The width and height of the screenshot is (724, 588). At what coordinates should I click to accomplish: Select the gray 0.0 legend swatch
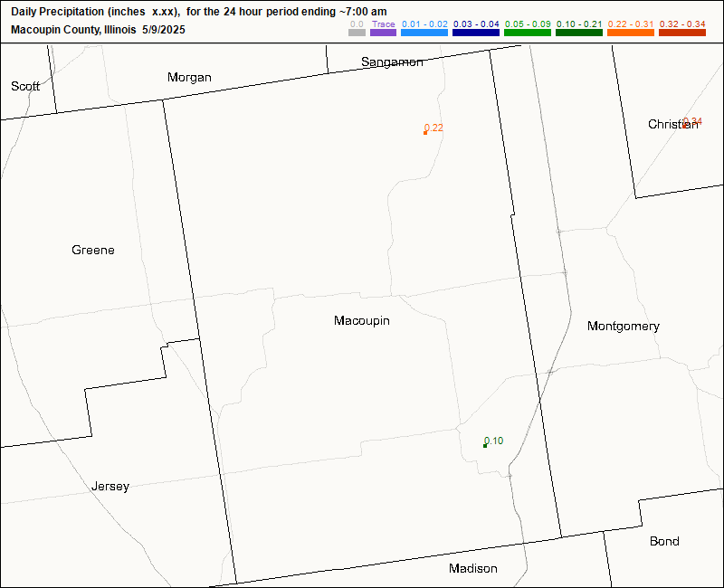coord(357,33)
